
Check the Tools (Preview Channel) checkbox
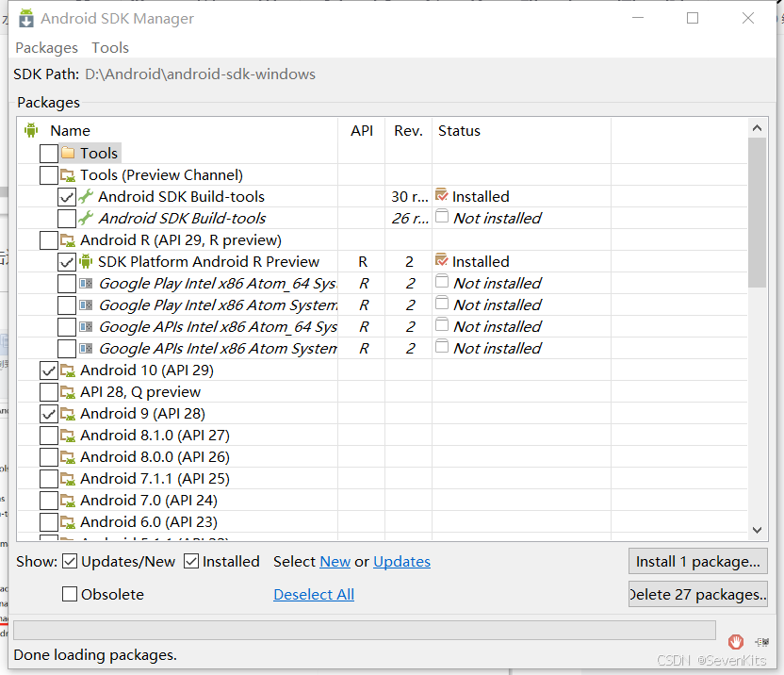(48, 175)
